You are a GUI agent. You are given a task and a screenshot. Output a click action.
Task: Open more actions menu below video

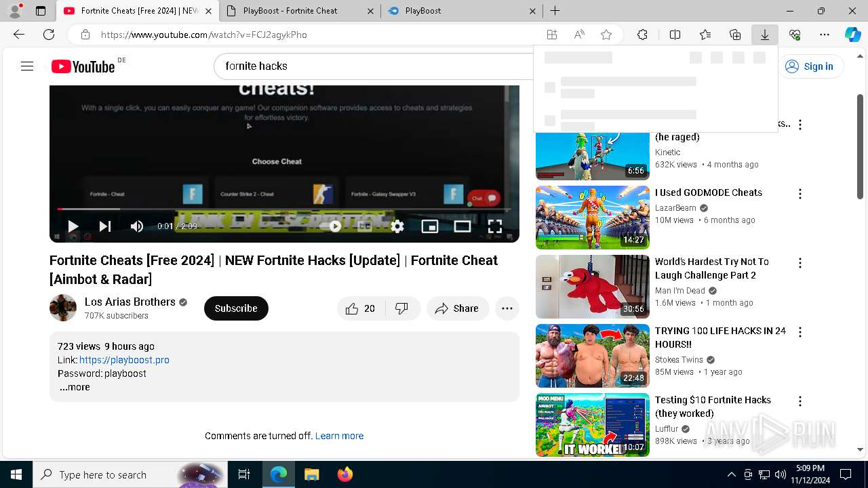(x=507, y=308)
